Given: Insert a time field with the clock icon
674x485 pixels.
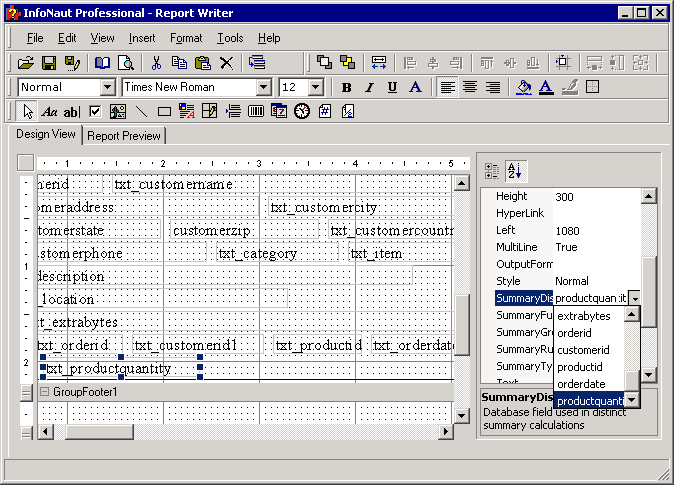Looking at the screenshot, I should pos(302,112).
